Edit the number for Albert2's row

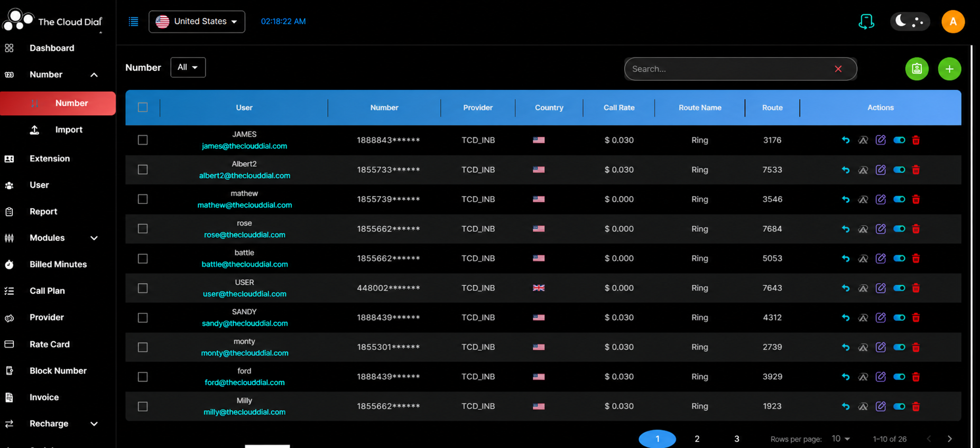[881, 170]
